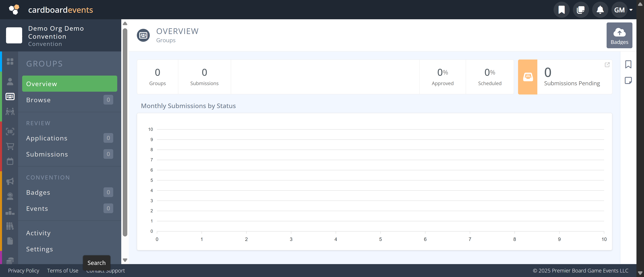Select the calendar icon in sidebar
644x277 pixels.
[10, 161]
